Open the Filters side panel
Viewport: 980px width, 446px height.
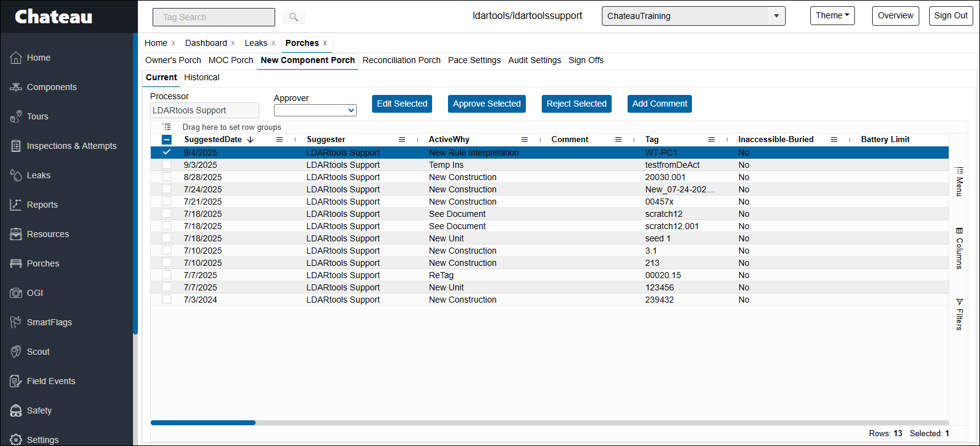(959, 314)
